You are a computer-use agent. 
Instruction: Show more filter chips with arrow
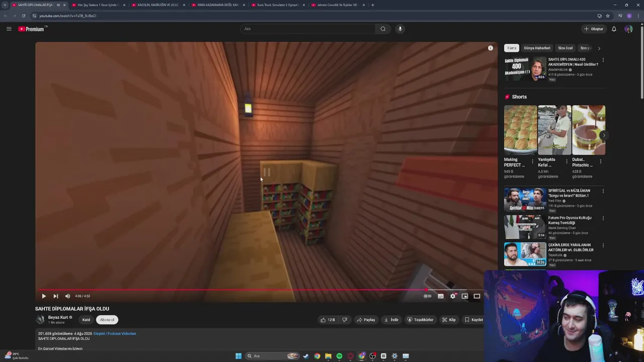[x=599, y=48]
